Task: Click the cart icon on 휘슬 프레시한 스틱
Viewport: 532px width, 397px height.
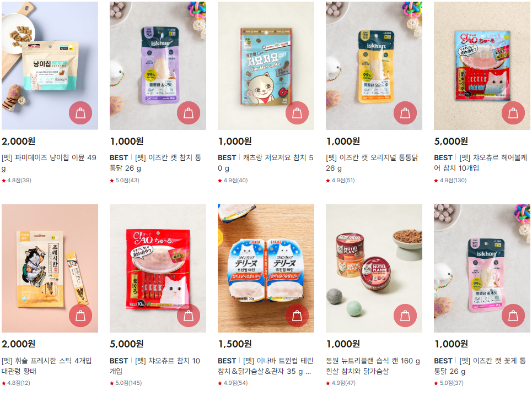Action: point(80,316)
